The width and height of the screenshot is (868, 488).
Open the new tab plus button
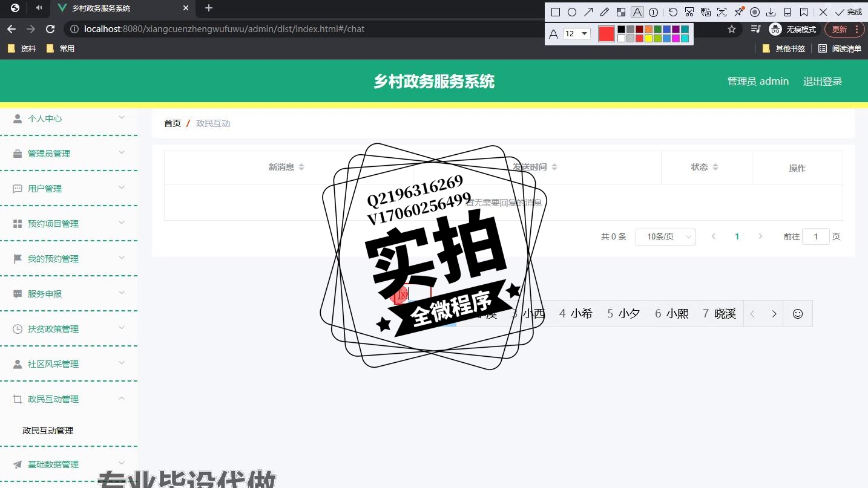[209, 8]
